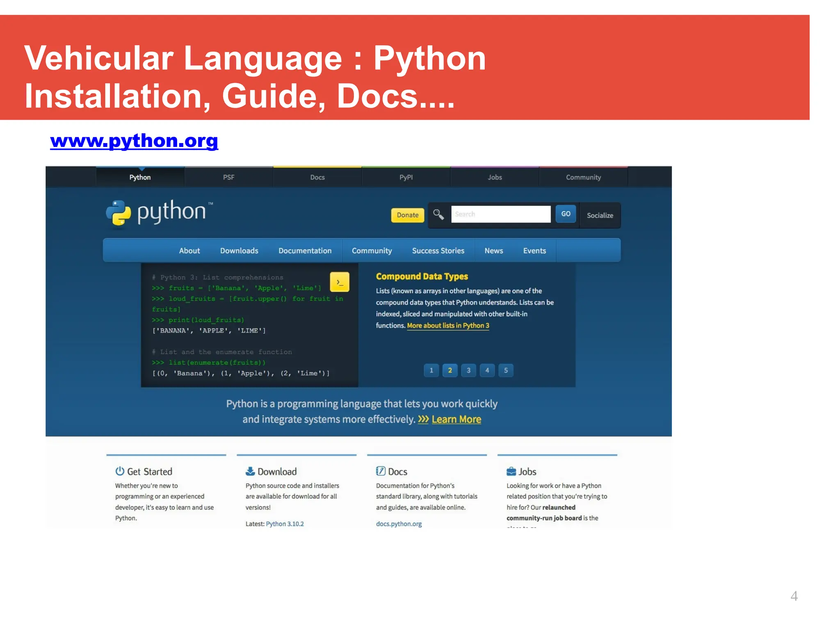
Task: Click the Docs section heading
Action: (x=397, y=472)
